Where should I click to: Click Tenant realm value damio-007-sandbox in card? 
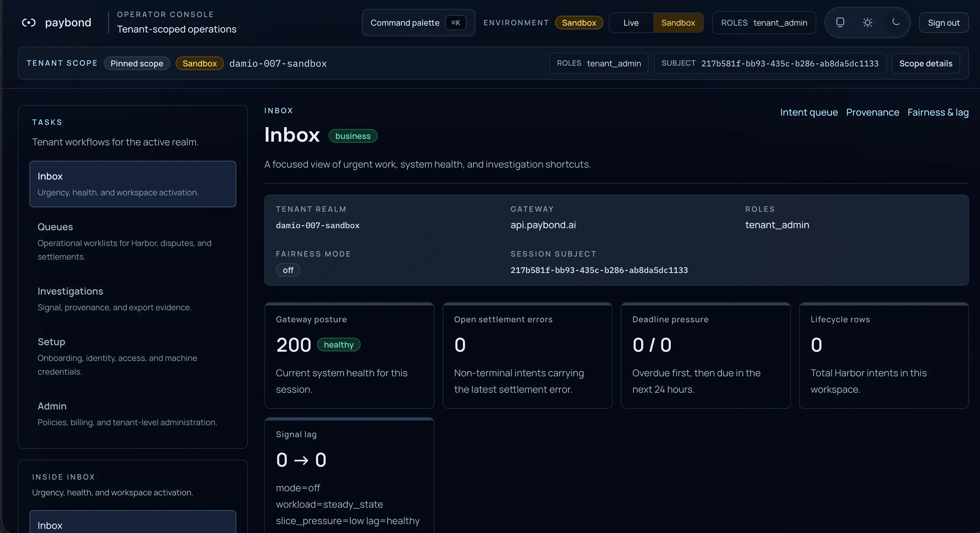tap(318, 225)
